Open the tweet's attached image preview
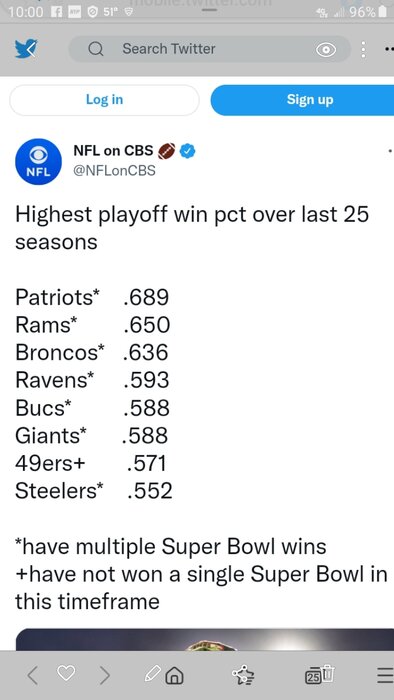This screenshot has height=700, width=394. pos(205,639)
